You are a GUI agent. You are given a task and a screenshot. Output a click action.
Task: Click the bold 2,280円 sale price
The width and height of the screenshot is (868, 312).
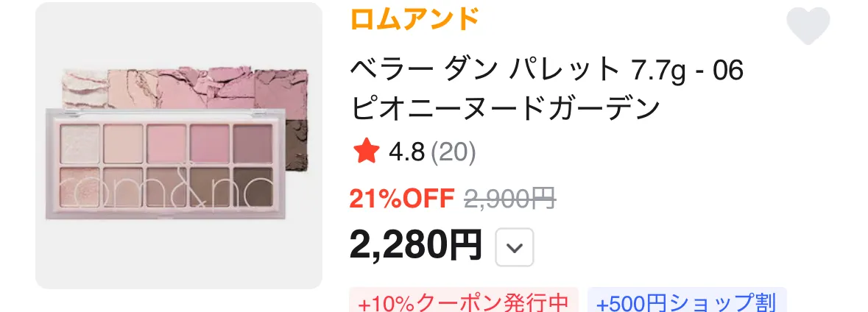[x=415, y=245]
